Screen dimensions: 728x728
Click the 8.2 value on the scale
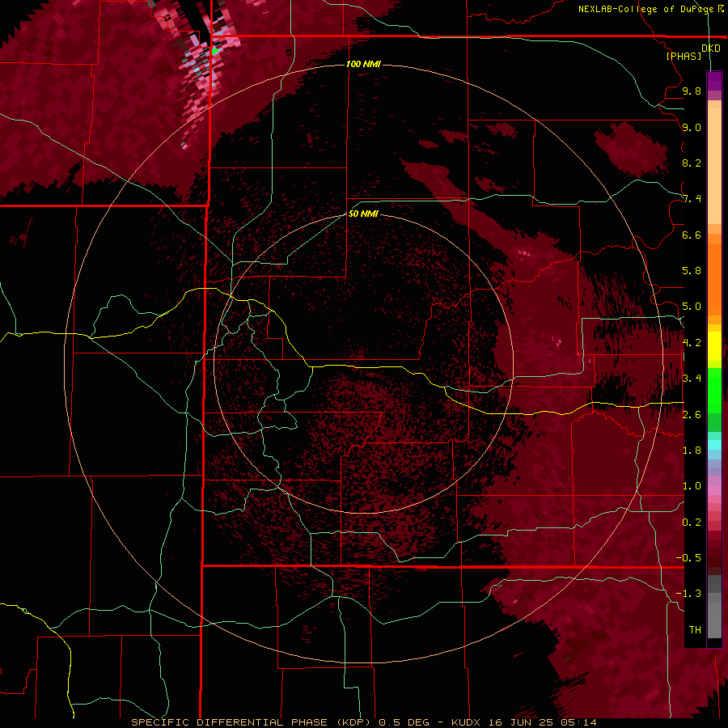pyautogui.click(x=692, y=163)
